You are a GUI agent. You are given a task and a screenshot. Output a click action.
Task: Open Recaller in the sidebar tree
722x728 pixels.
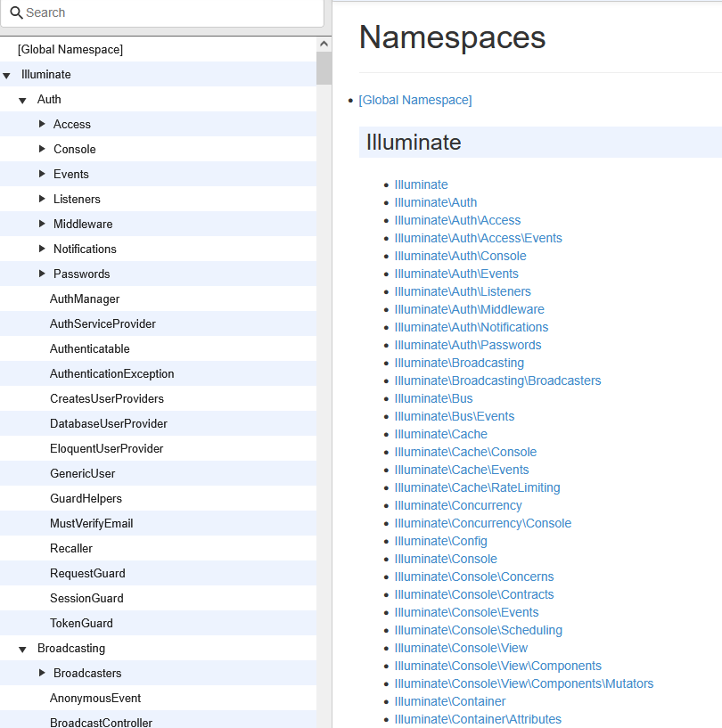point(71,549)
